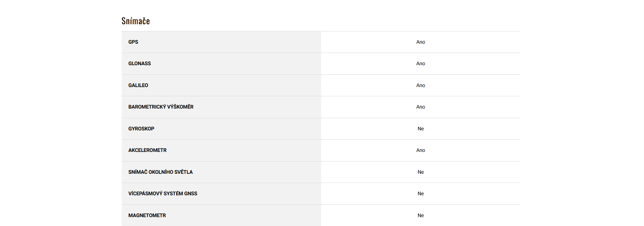Click the GPS row label
Screen dimensions: 644x226
(x=133, y=42)
